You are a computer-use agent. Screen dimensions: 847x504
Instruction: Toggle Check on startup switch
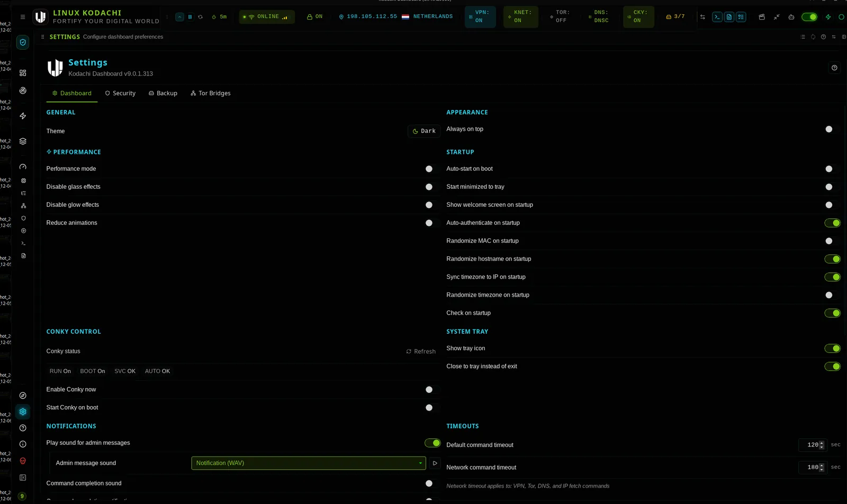point(832,313)
